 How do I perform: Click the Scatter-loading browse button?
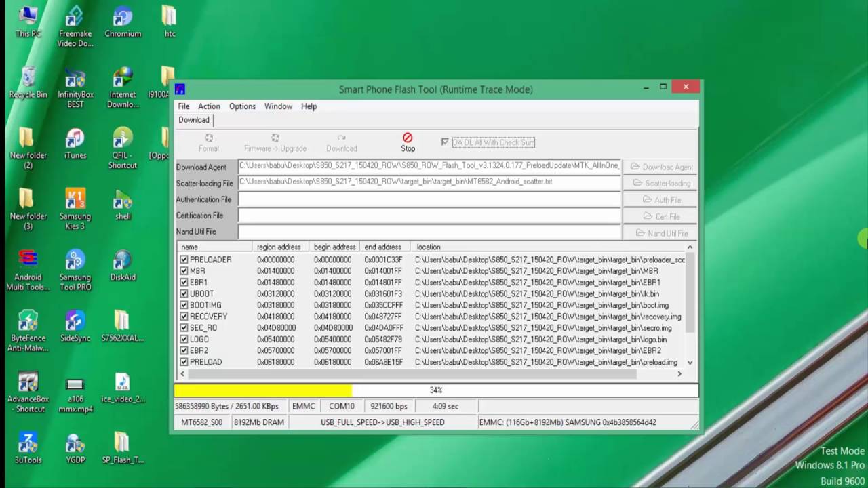click(660, 183)
